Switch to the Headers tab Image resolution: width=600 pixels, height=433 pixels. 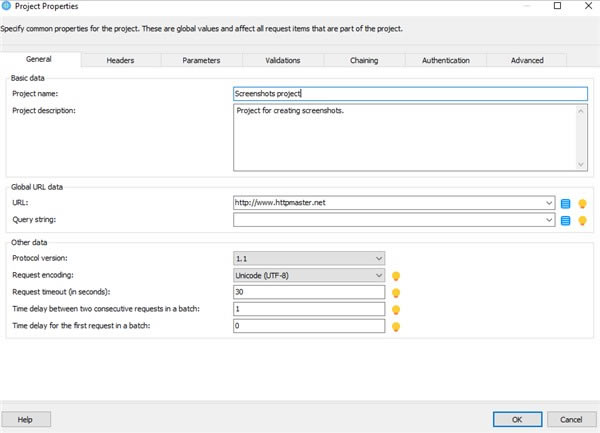pos(120,60)
